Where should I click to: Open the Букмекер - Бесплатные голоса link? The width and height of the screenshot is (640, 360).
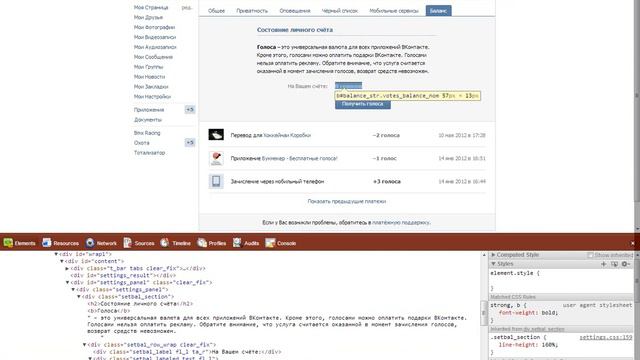300,158
